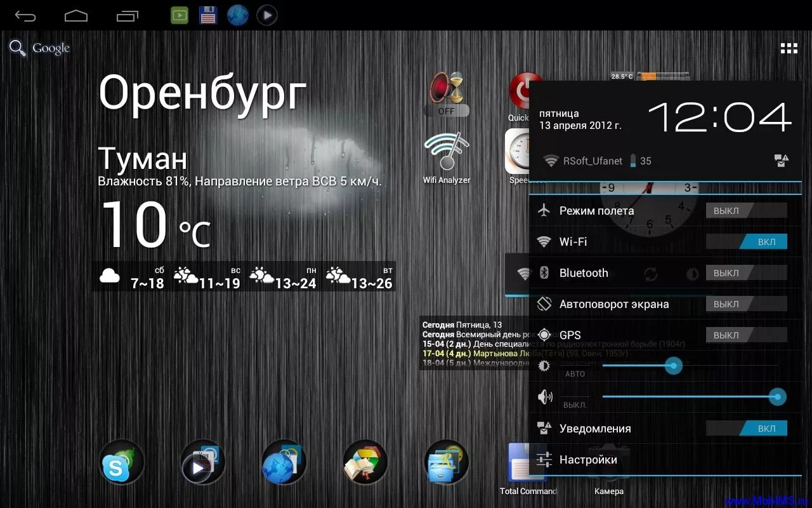
Task: Tap the GPS icon in quick settings
Action: [543, 335]
